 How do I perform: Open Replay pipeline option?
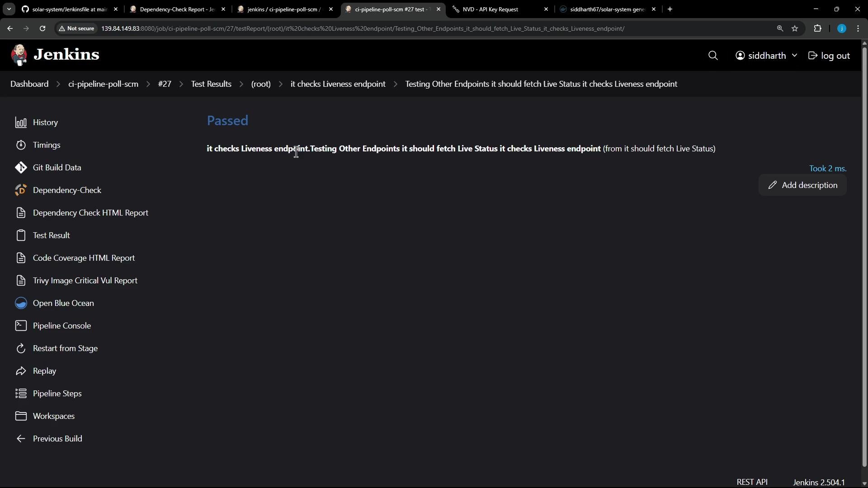pyautogui.click(x=36, y=371)
